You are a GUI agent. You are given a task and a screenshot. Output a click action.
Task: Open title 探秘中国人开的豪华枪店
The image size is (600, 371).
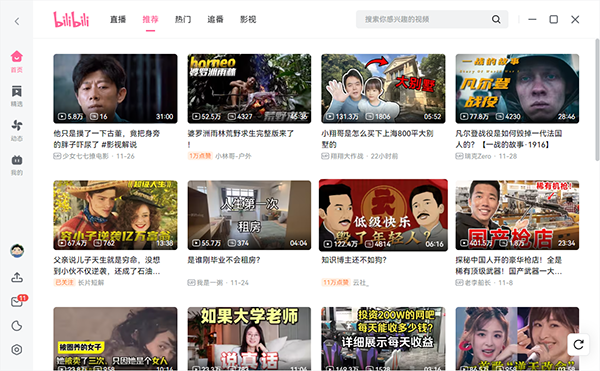coord(509,265)
